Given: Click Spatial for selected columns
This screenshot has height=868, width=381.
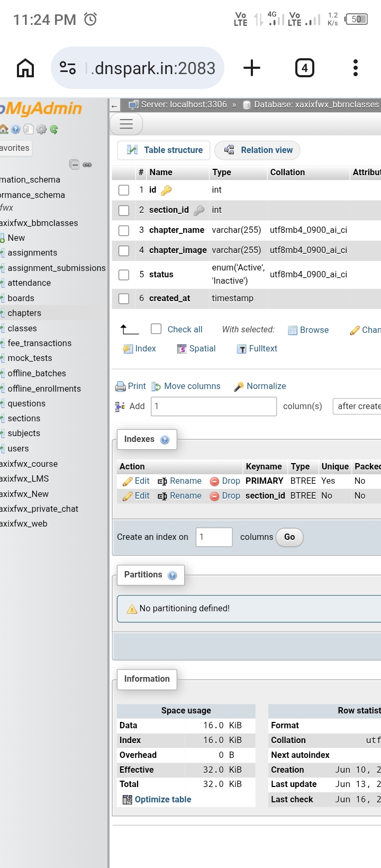Looking at the screenshot, I should point(196,349).
